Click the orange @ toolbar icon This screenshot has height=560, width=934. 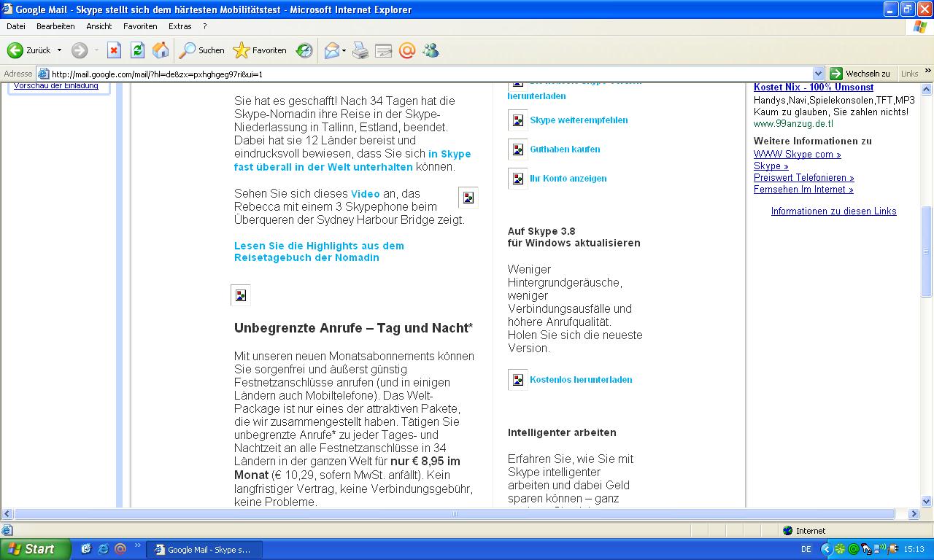(407, 50)
